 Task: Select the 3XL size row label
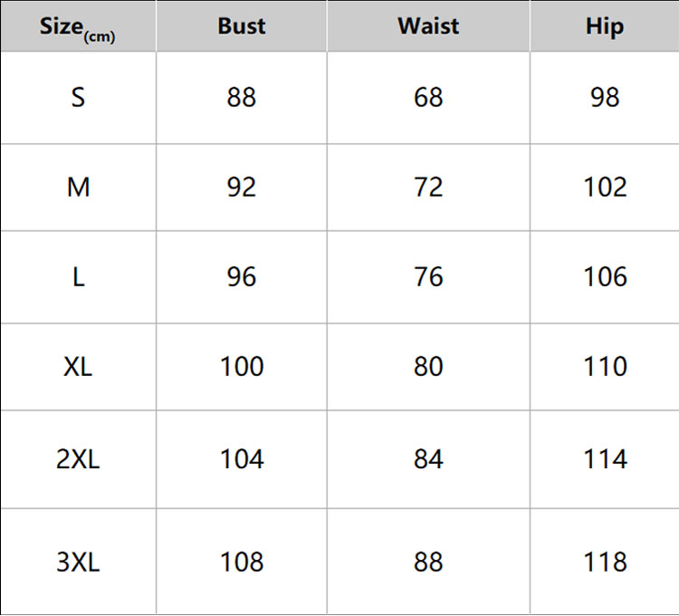[78, 562]
